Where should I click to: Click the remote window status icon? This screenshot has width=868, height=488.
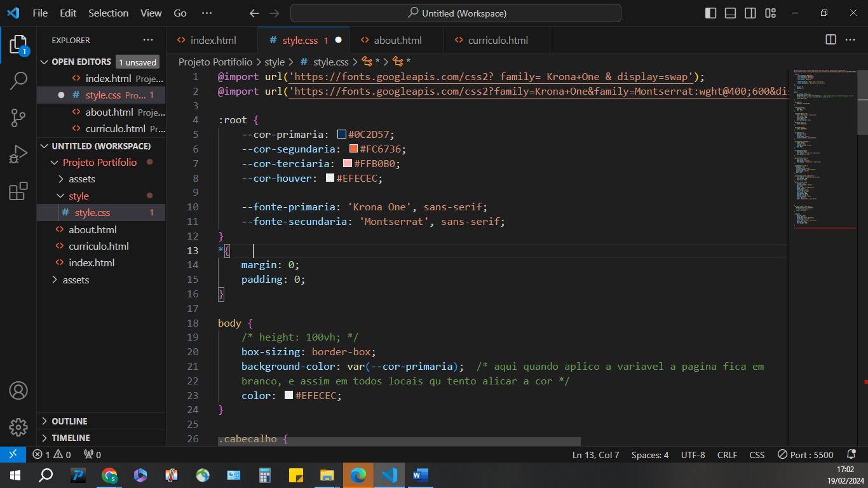coord(13,454)
